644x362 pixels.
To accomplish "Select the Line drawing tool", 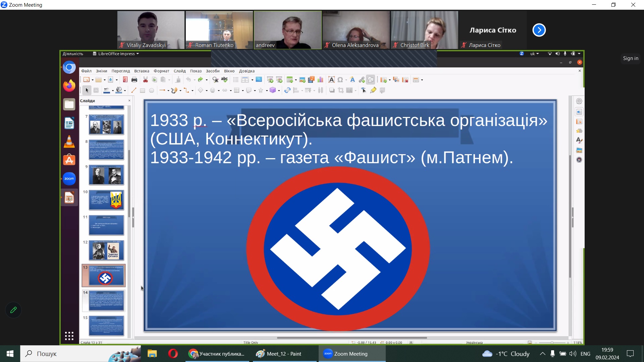I will (133, 90).
